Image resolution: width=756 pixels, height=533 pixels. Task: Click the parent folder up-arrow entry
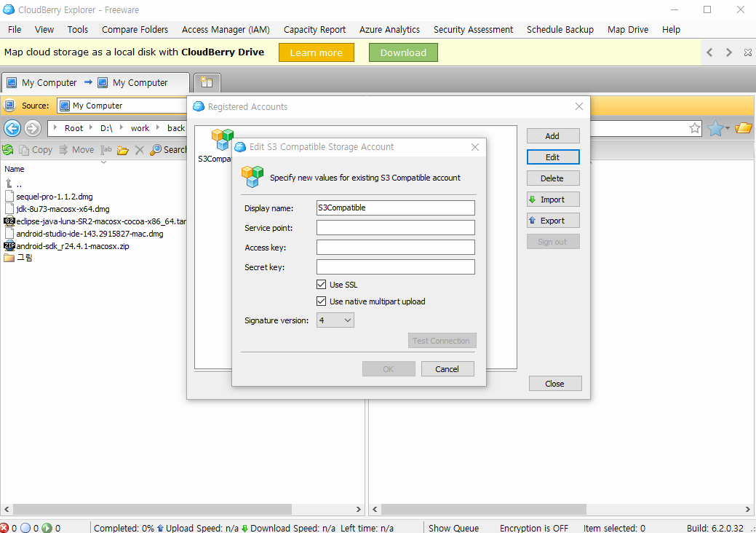(9, 183)
